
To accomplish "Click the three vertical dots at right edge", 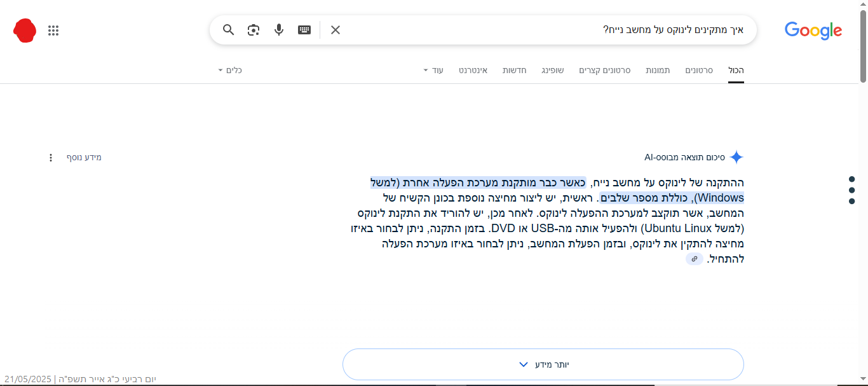I will [x=851, y=190].
